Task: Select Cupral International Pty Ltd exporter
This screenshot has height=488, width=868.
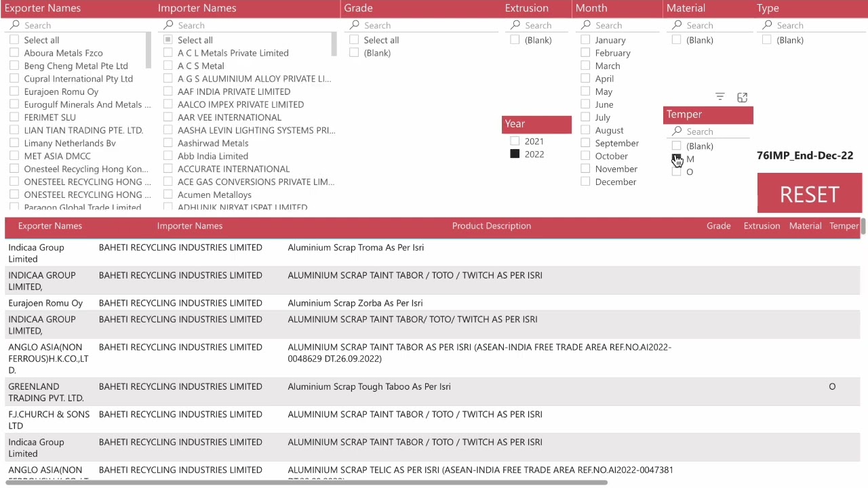Action: pyautogui.click(x=14, y=79)
